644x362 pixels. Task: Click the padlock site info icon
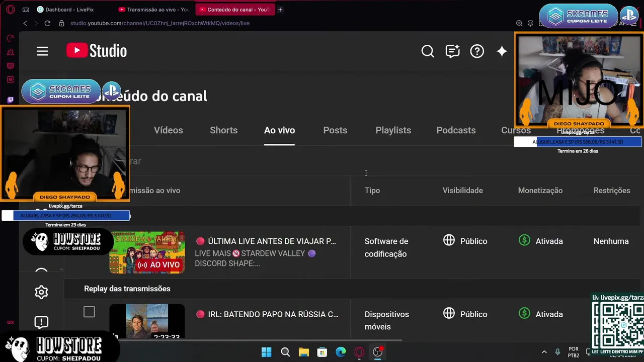(x=61, y=23)
